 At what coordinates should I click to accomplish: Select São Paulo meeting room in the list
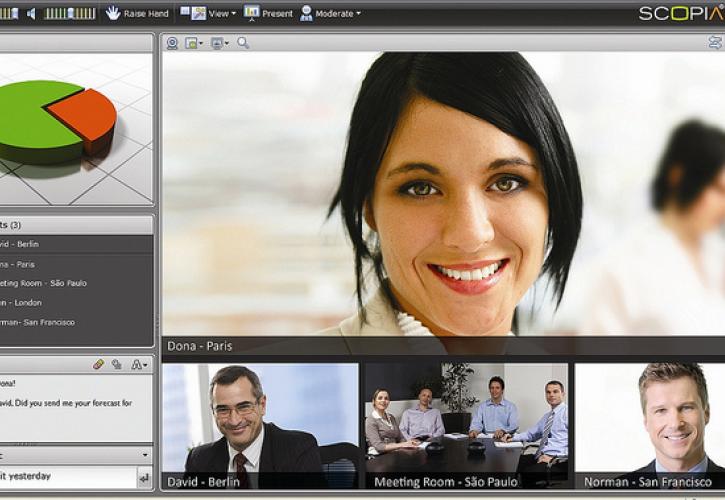tap(76, 283)
